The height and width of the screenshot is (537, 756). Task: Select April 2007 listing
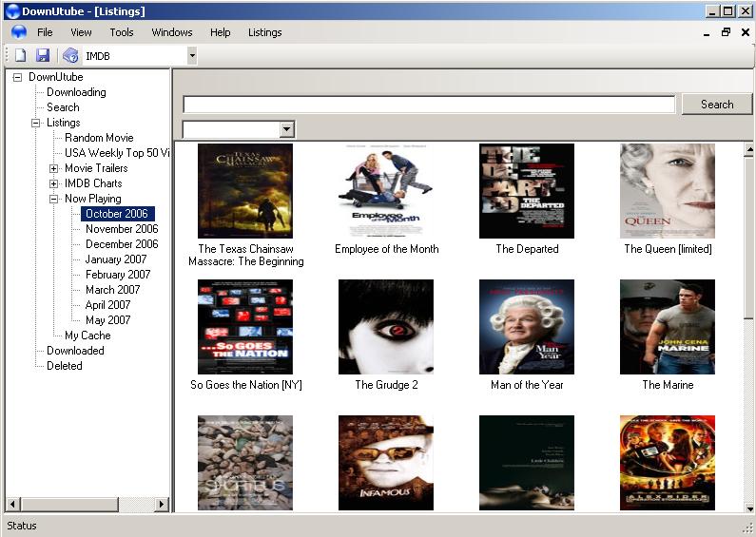point(108,305)
